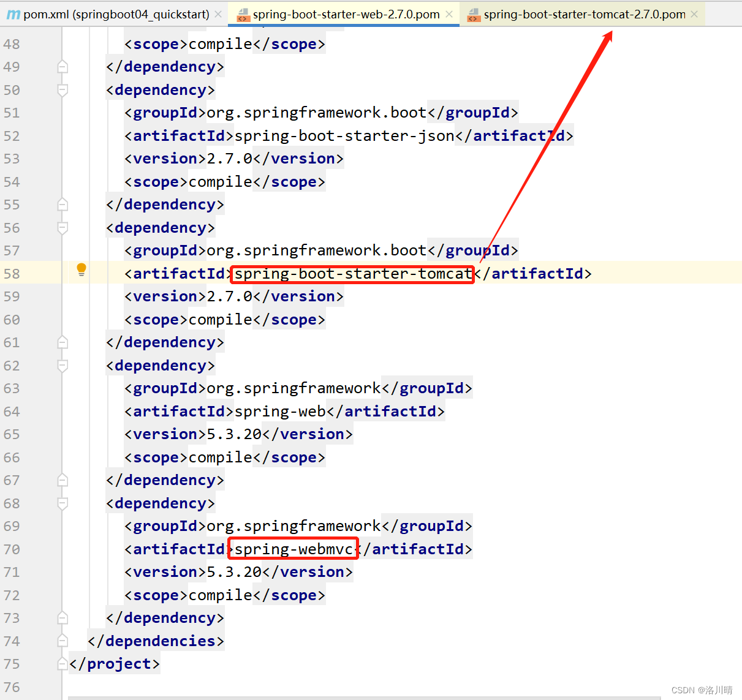Close the pom.xml tab
This screenshot has width=742, height=700.
click(x=219, y=13)
